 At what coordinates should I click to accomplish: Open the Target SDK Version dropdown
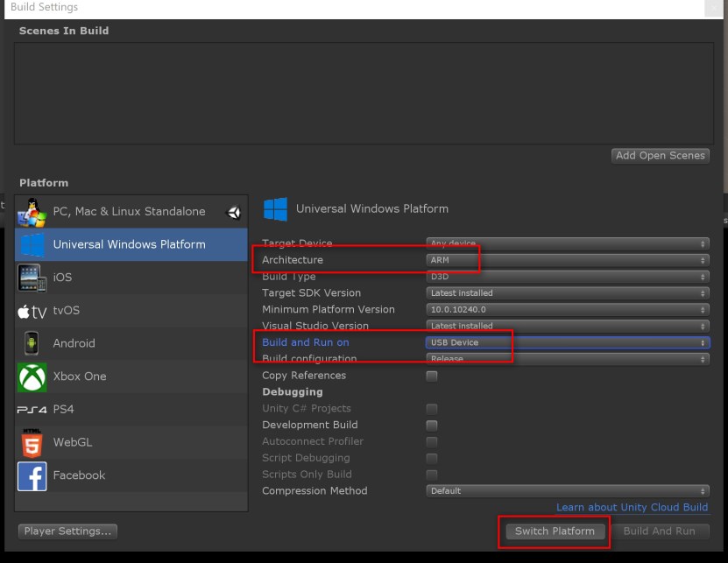568,293
